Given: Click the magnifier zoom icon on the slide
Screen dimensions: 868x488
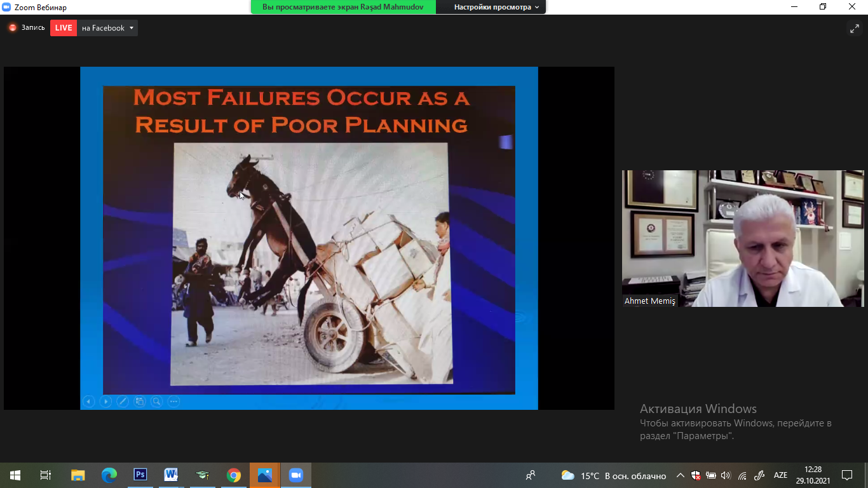Looking at the screenshot, I should (156, 402).
